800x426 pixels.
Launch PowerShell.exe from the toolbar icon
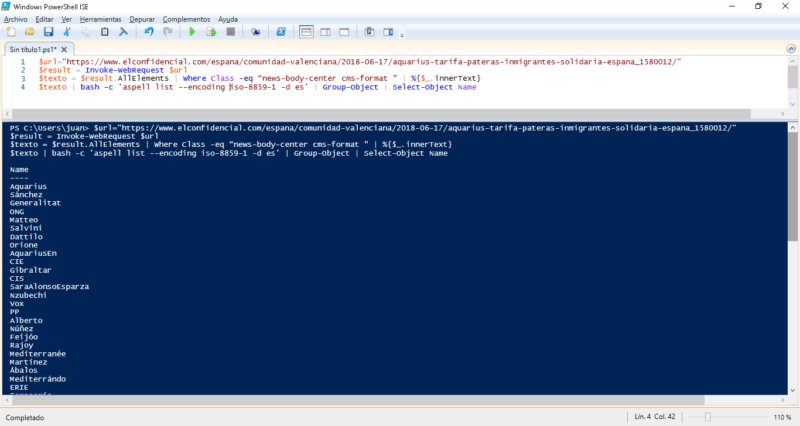tap(280, 32)
